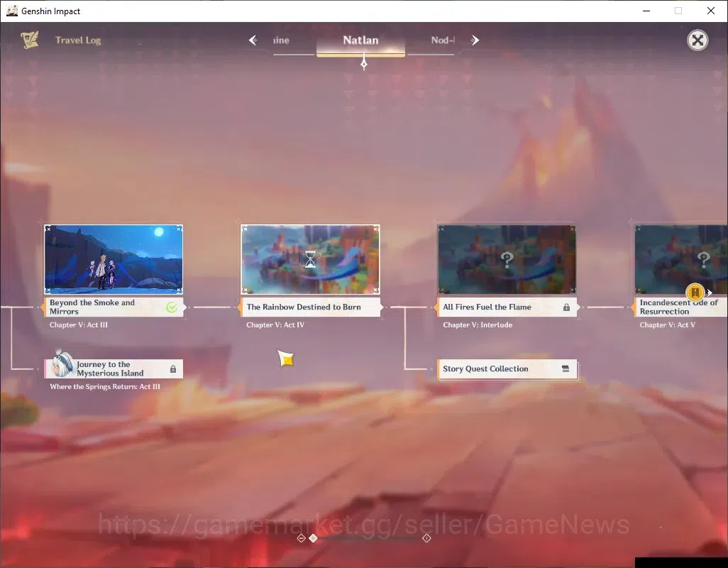Click the Travel Log wing emblem icon
This screenshot has height=568, width=728.
pos(30,40)
